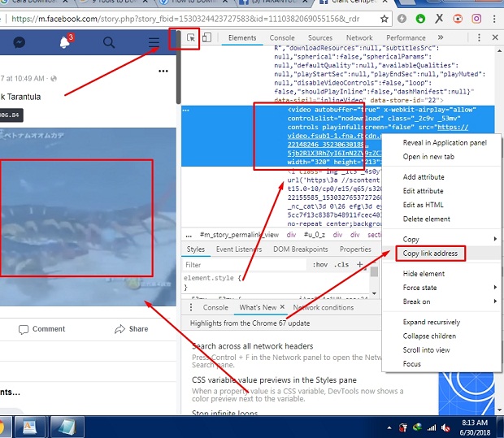Image resolution: width=504 pixels, height=438 pixels.
Task: Open the Event Listeners tab
Action: click(239, 249)
